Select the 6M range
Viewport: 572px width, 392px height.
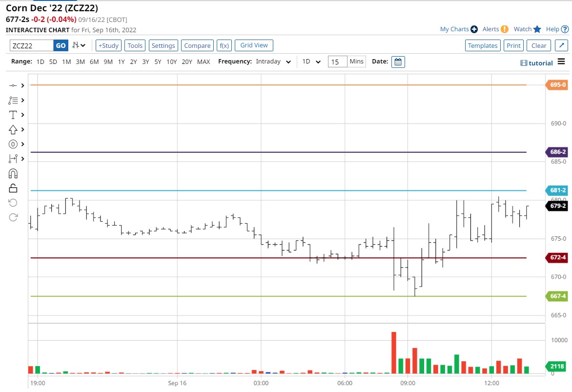94,62
